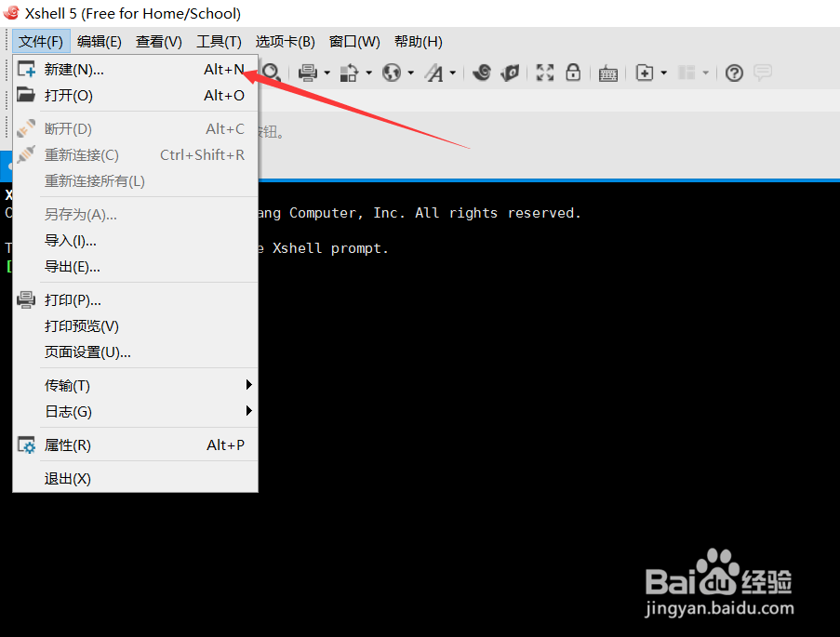This screenshot has height=637, width=840.
Task: Click the 文件(F) menu
Action: (41, 41)
